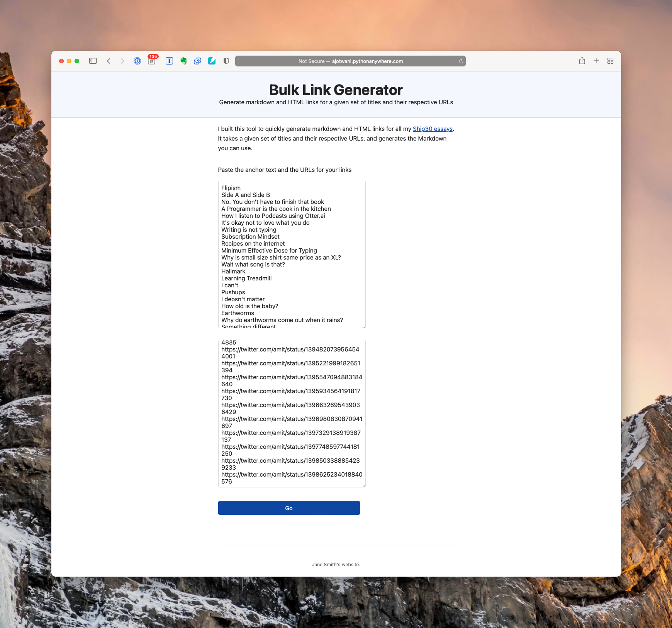This screenshot has width=672, height=628.
Task: Grab the titles box resize handle
Action: point(363,326)
